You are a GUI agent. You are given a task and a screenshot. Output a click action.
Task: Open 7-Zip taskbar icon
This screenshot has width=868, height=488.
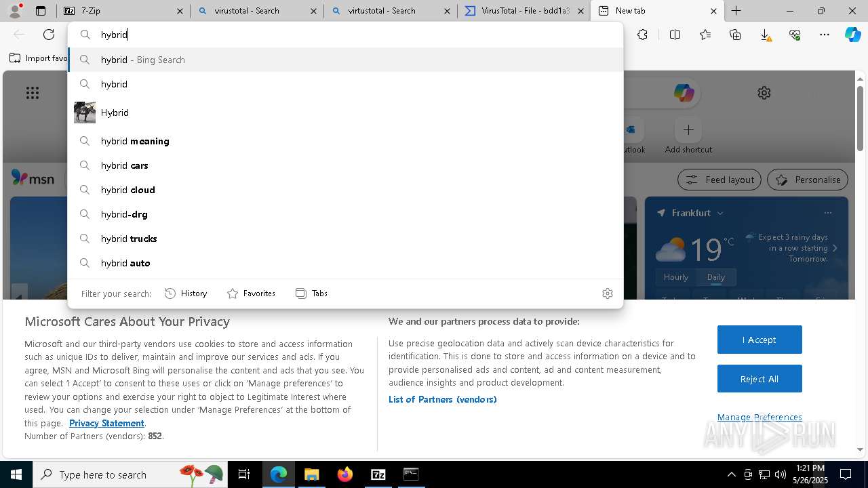tap(378, 474)
